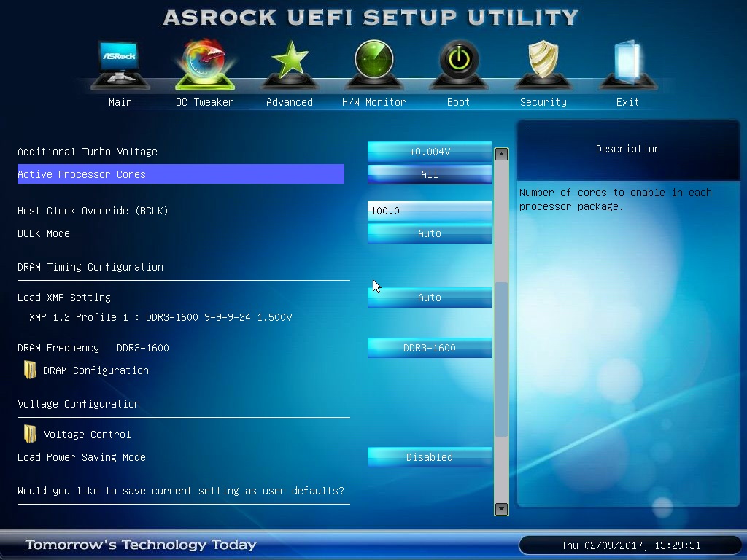Viewport: 747px width, 560px height.
Task: Click the Voltage Control folder icon
Action: pyautogui.click(x=30, y=435)
